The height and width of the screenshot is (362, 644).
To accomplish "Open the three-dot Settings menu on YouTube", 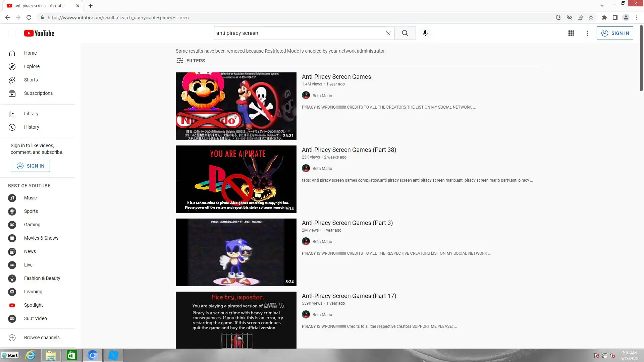I will 587,33.
